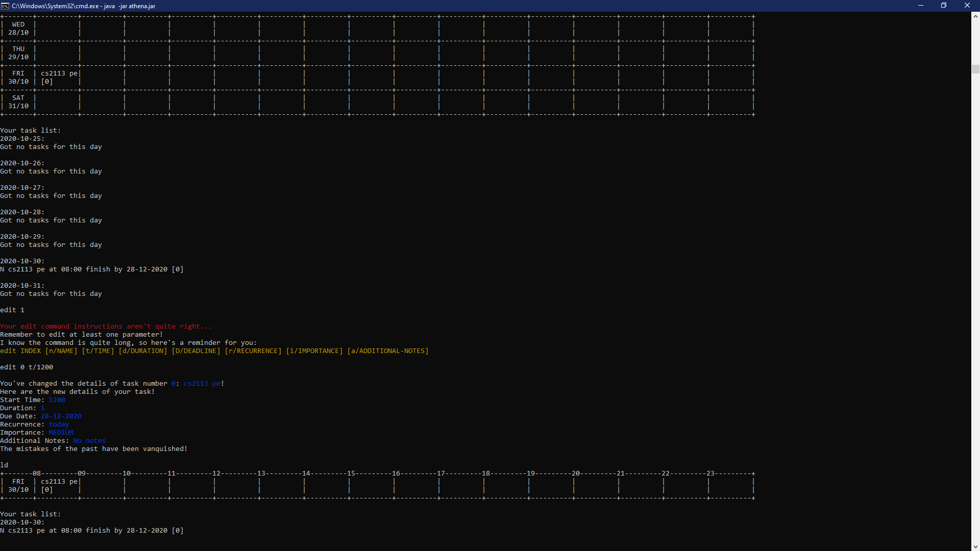The width and height of the screenshot is (980, 551).
Task: Click the 'cs2113 pe' cell in upper calendar
Action: pyautogui.click(x=59, y=73)
